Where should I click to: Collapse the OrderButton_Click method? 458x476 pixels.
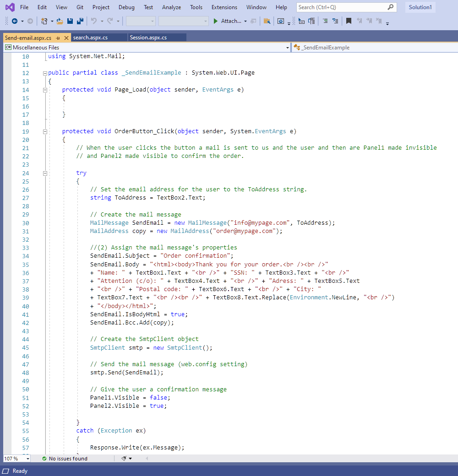45,132
